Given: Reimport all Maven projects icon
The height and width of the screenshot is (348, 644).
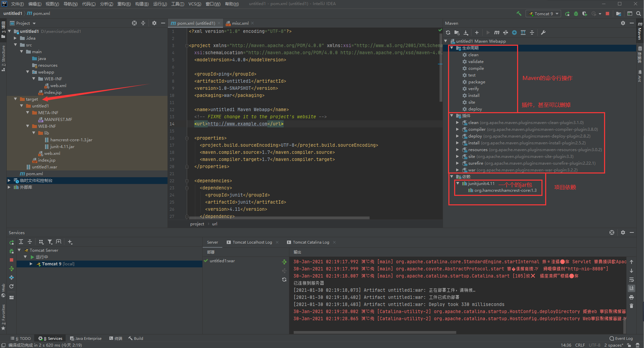Looking at the screenshot, I should (448, 33).
